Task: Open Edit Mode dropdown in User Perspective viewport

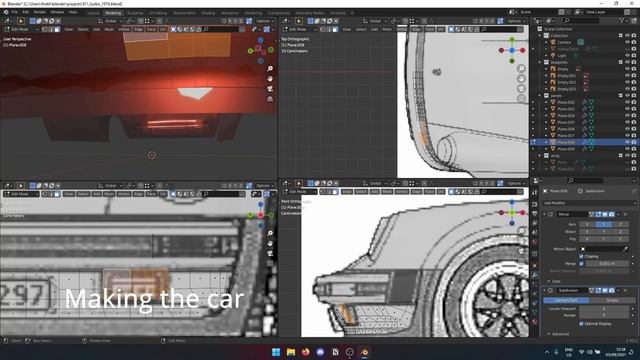Action: [21, 29]
